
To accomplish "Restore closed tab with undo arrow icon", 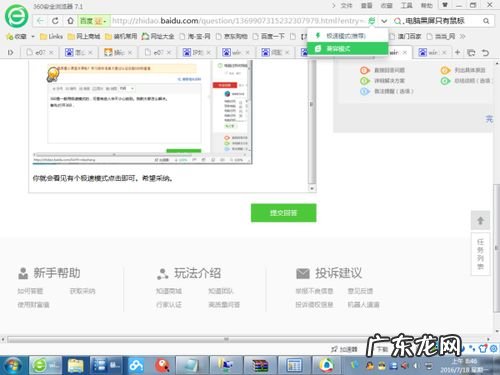I will coord(485,52).
